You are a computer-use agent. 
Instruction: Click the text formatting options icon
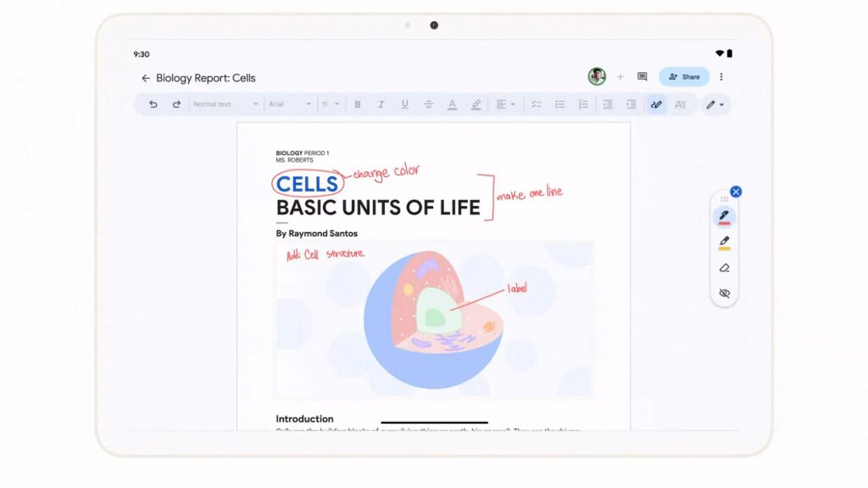click(681, 104)
